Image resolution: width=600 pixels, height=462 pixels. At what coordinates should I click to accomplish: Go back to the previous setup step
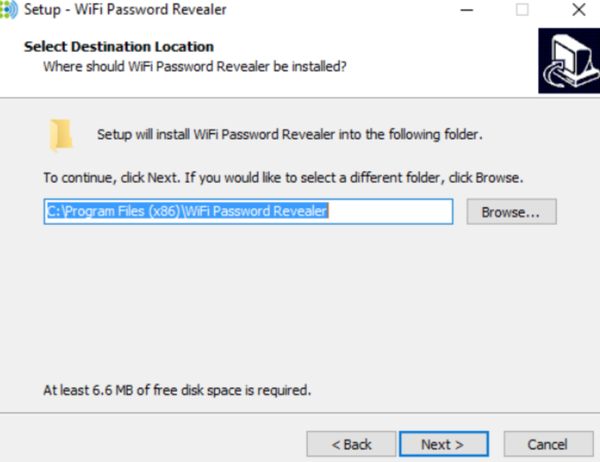point(351,443)
